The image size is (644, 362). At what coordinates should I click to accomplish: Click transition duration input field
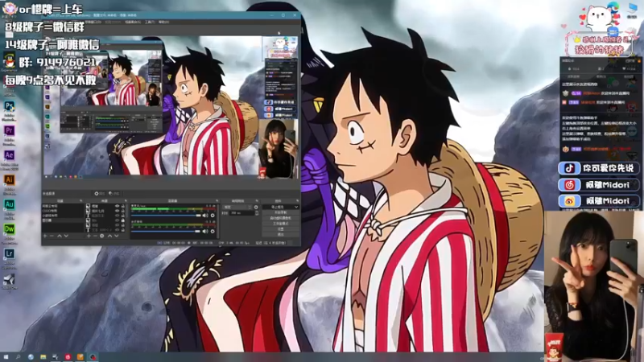click(242, 213)
